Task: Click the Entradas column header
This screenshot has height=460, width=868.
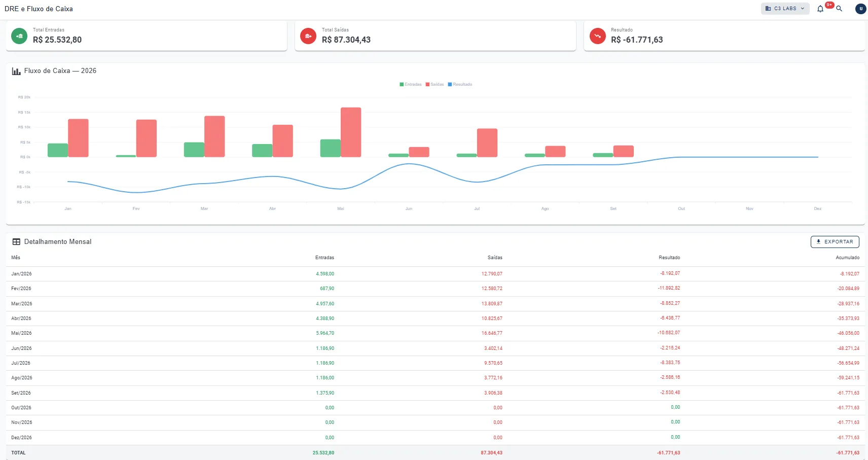Action: (324, 258)
